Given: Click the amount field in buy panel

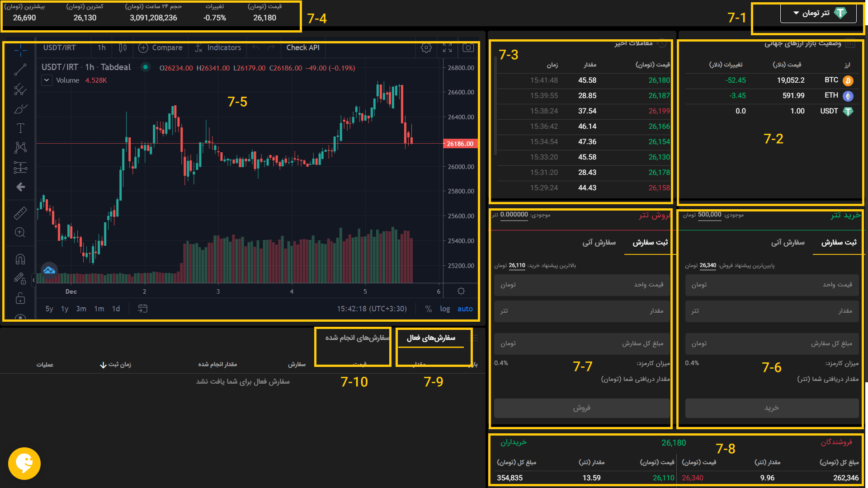Looking at the screenshot, I should 772,311.
